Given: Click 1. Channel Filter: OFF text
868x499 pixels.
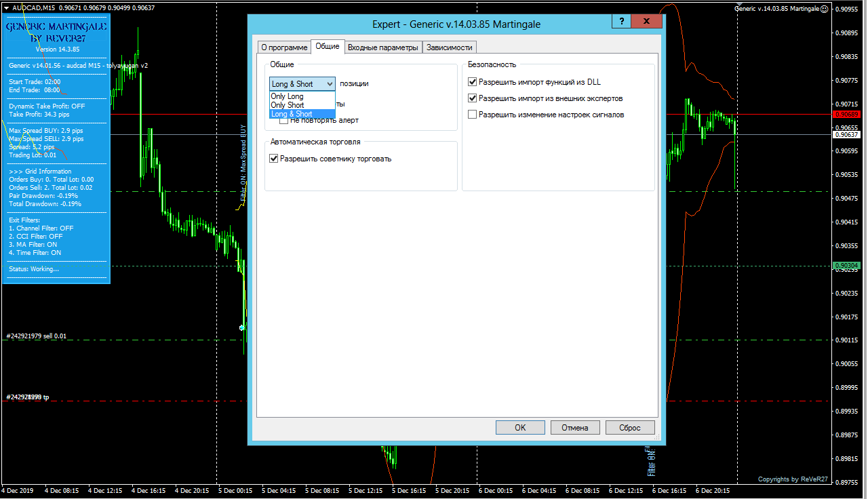Looking at the screenshot, I should 41,228.
